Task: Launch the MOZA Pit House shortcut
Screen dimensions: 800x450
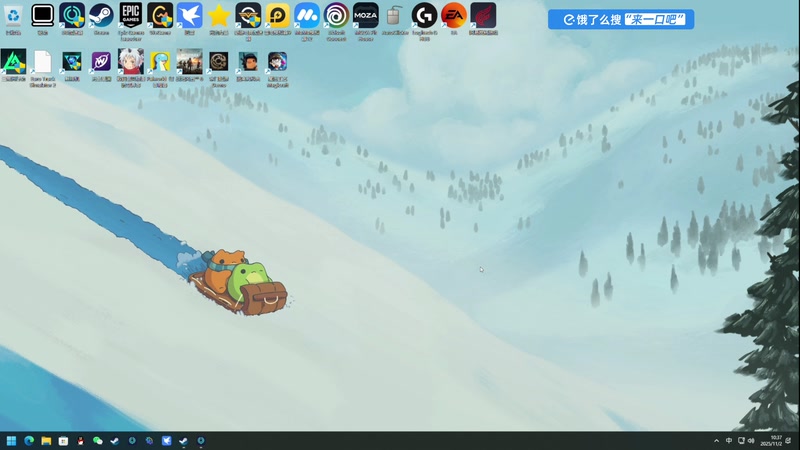Action: [366, 21]
